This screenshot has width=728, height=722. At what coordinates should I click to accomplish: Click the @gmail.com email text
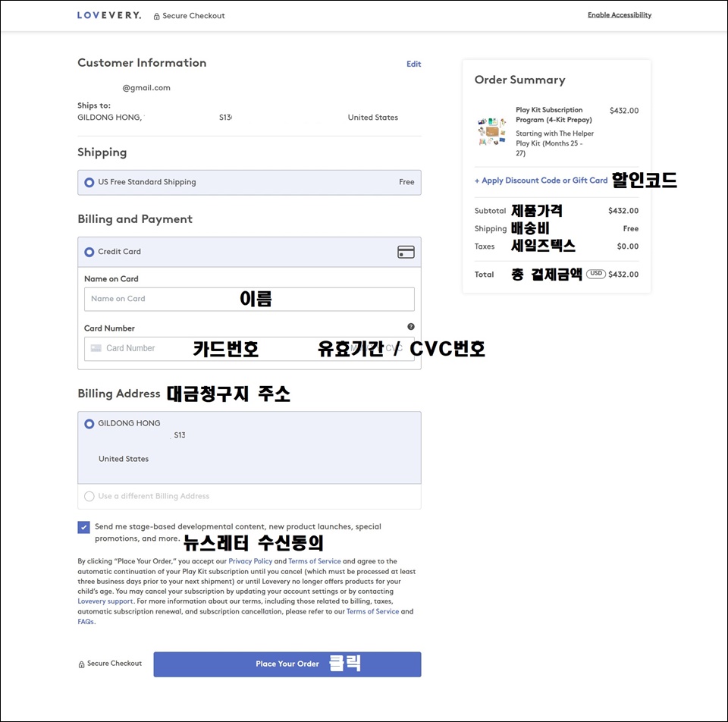coord(146,88)
